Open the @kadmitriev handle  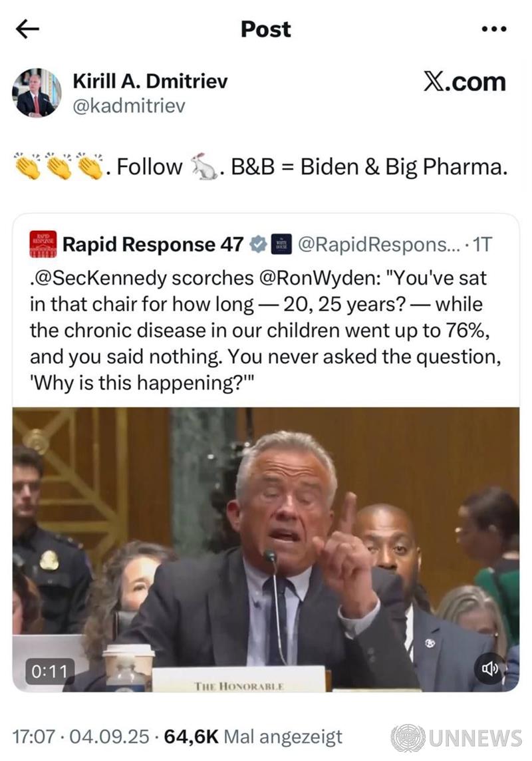(129, 105)
